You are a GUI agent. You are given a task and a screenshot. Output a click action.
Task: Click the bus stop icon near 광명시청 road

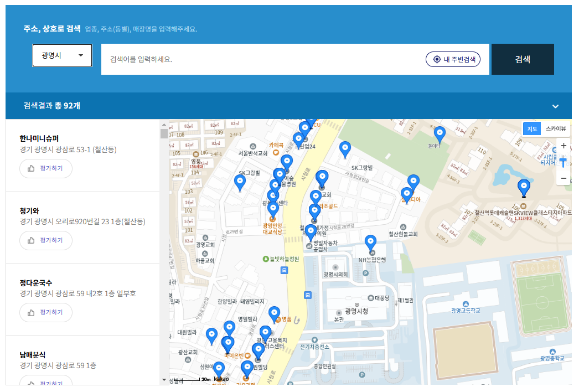308,295
